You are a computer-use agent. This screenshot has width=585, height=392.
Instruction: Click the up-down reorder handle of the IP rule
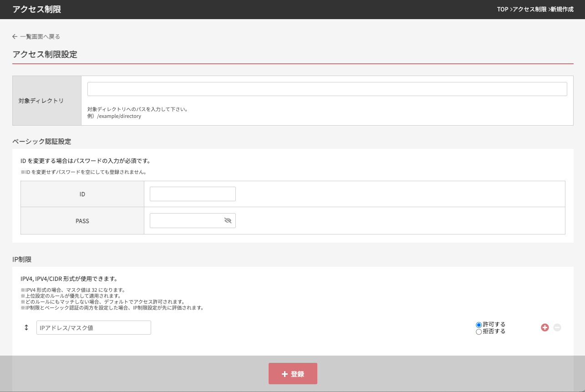(26, 327)
